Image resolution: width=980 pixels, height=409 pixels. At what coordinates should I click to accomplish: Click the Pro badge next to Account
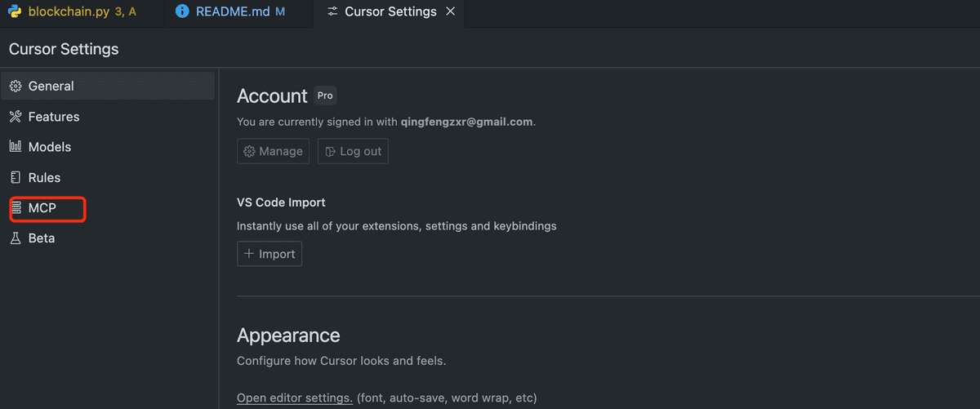[325, 96]
